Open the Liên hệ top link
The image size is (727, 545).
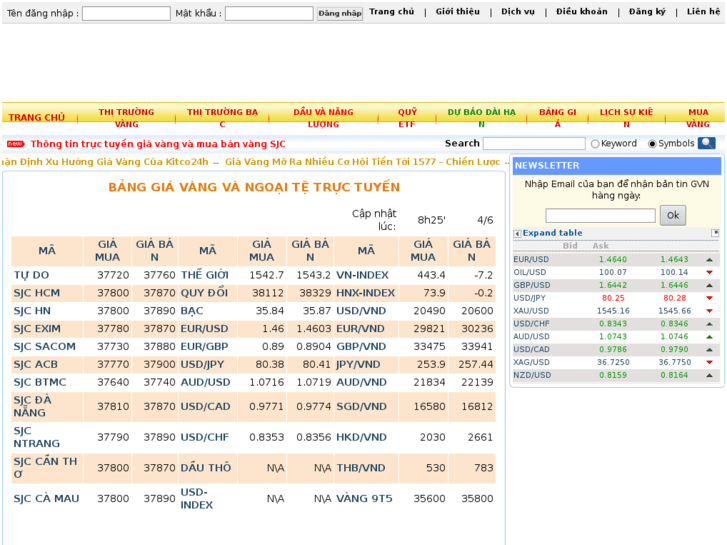point(703,12)
